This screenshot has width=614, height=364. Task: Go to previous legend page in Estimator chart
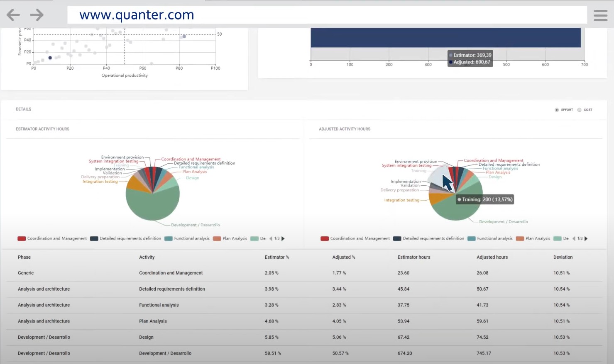click(271, 239)
